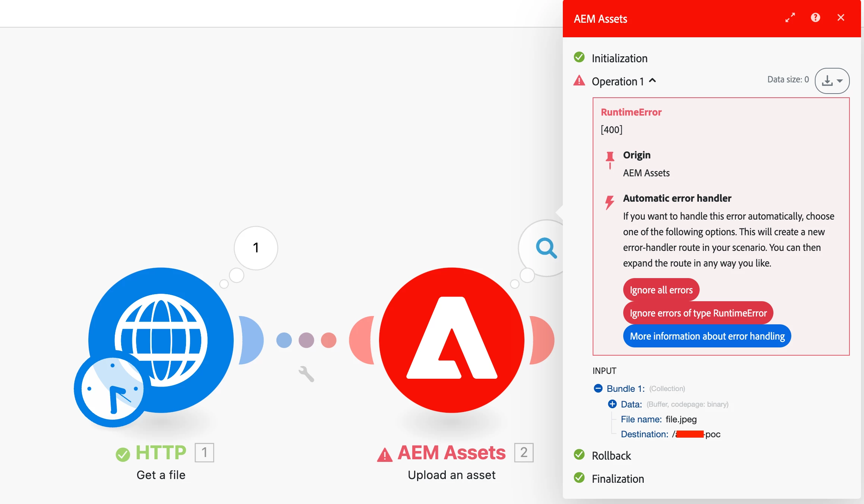Collapse Bundle 1 collection
The width and height of the screenshot is (864, 504).
(598, 388)
